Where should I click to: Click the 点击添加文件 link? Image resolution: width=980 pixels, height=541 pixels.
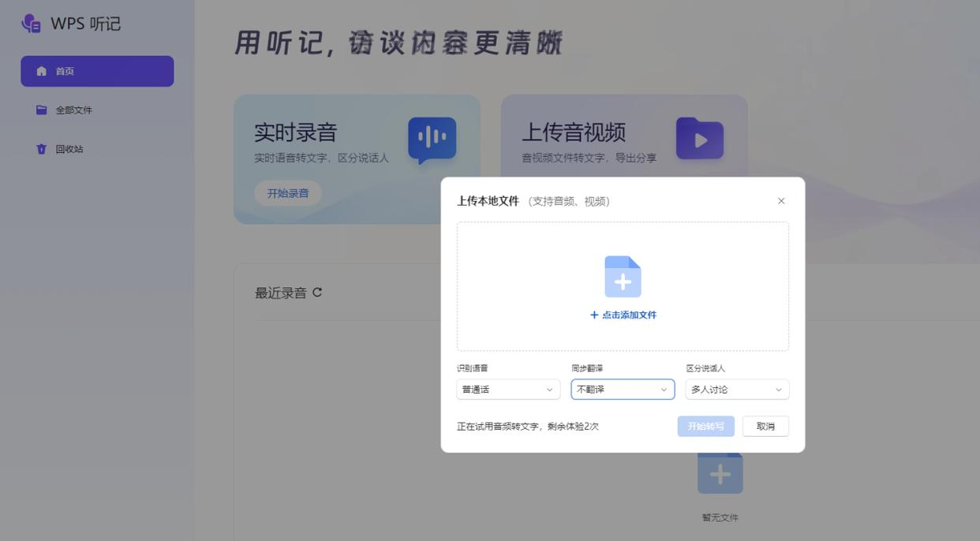pos(623,315)
